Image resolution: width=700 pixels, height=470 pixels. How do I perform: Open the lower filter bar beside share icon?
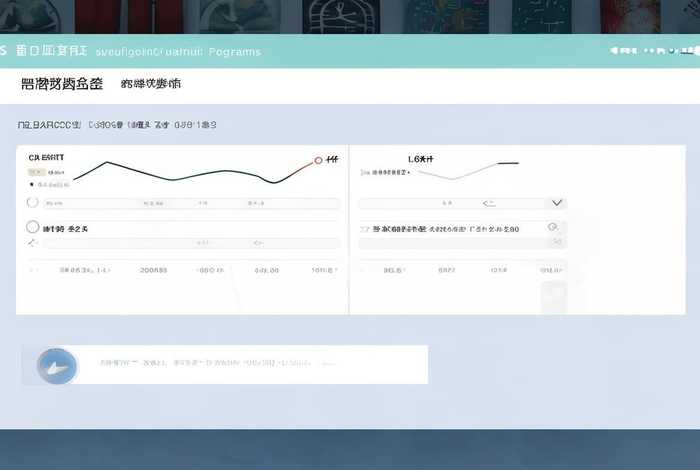tap(190, 242)
